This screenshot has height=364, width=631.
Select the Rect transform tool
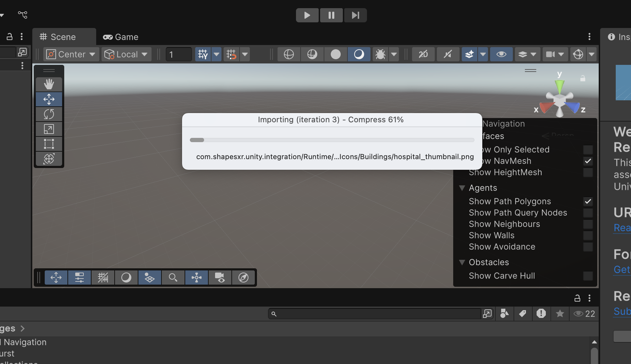49,144
